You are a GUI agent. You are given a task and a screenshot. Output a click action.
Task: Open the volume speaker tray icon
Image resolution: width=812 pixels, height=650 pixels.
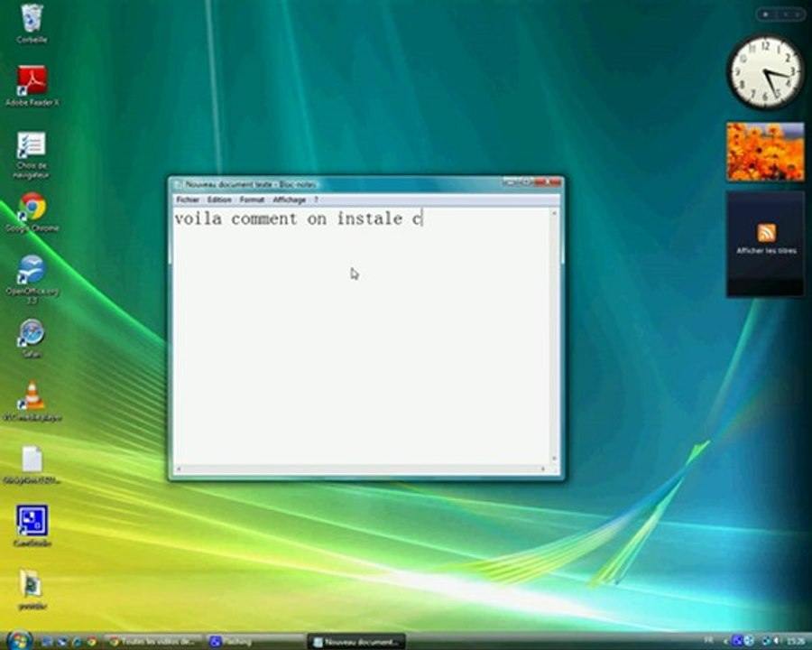tap(778, 641)
